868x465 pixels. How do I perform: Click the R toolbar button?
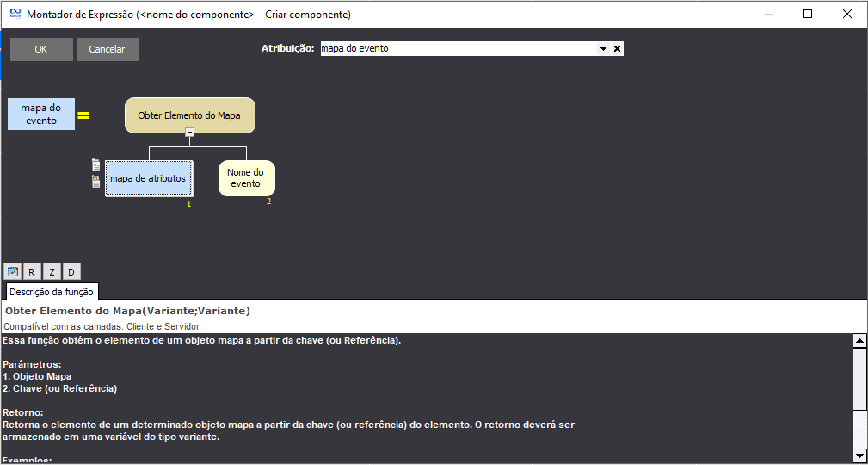click(x=32, y=271)
